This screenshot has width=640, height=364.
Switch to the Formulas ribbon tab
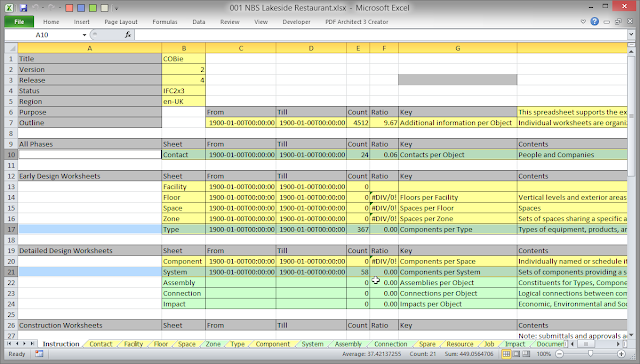[x=165, y=22]
